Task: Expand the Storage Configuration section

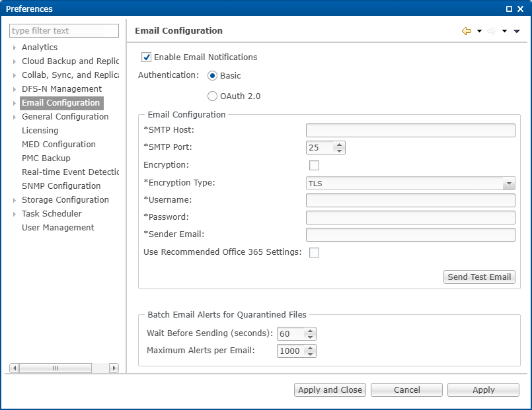Action: [x=15, y=199]
